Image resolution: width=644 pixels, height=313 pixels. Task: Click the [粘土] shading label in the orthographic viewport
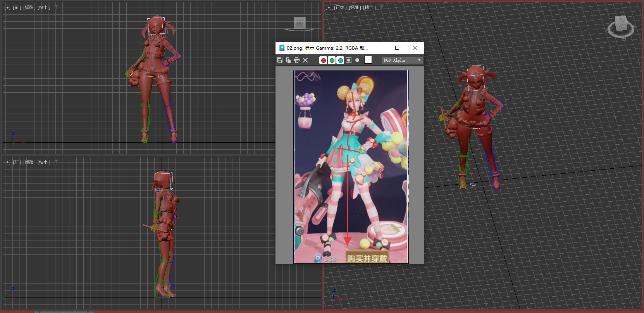369,7
